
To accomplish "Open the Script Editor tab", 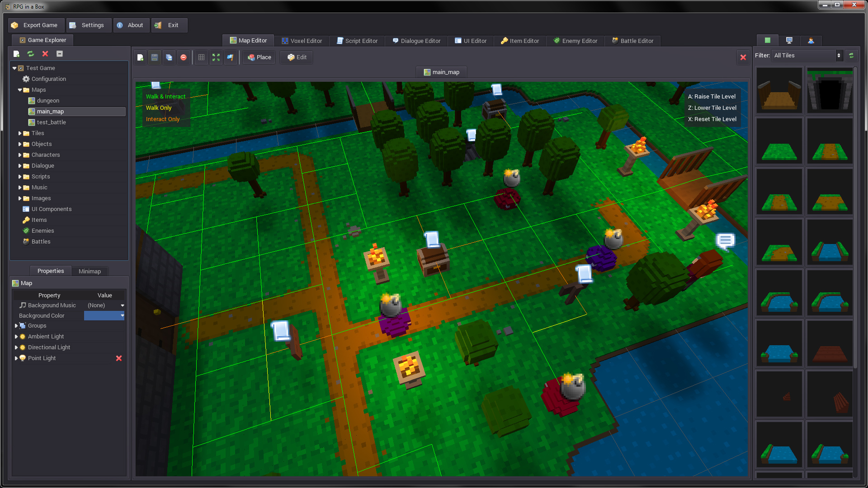I will 361,41.
